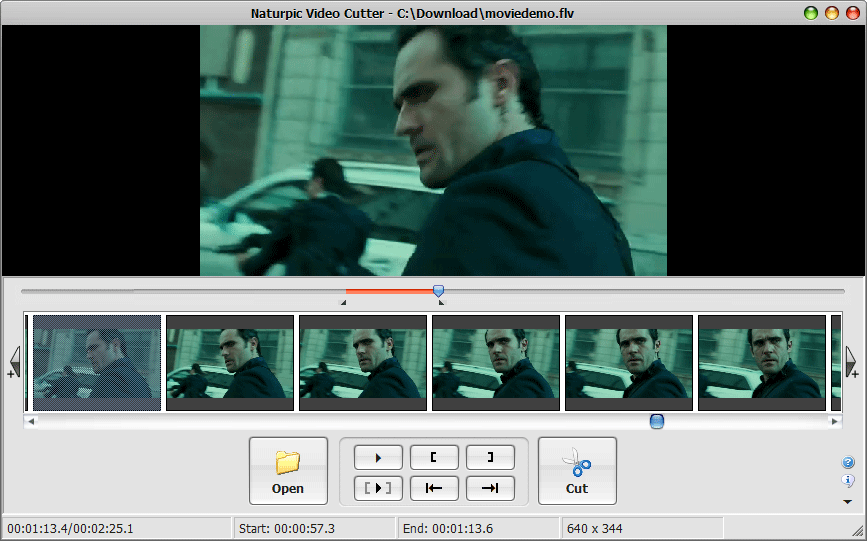Select the fifth thumbnail frame

pos(629,363)
